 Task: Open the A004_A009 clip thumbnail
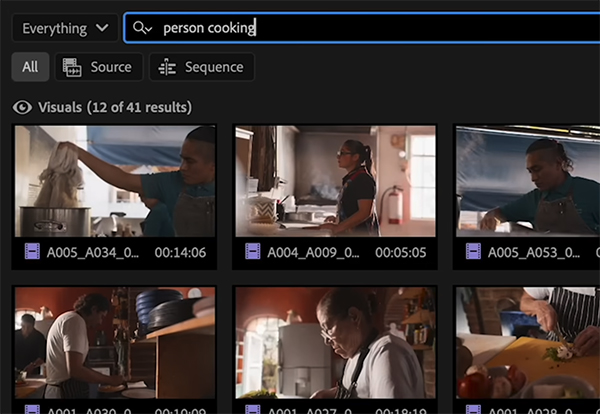335,181
